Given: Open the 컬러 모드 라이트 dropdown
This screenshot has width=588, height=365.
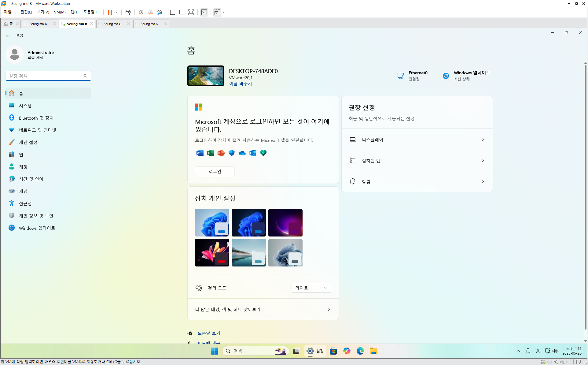Looking at the screenshot, I should pos(311,288).
